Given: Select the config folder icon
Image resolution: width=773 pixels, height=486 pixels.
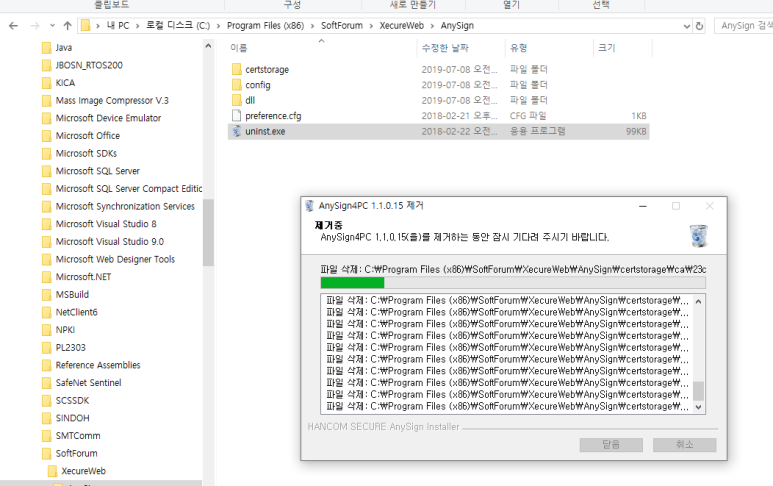Looking at the screenshot, I should [237, 85].
